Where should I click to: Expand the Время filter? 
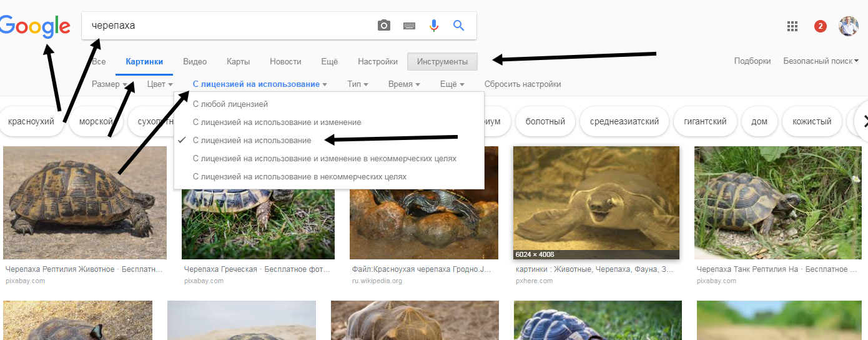[404, 84]
